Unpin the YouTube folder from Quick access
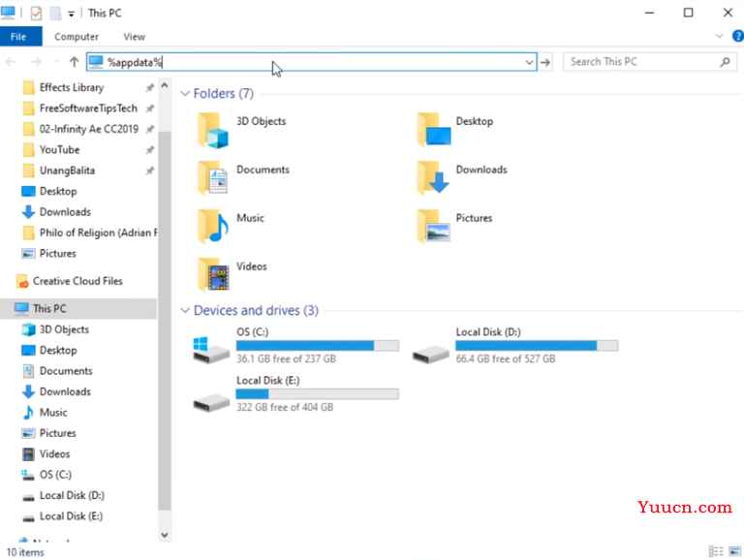 (x=149, y=150)
